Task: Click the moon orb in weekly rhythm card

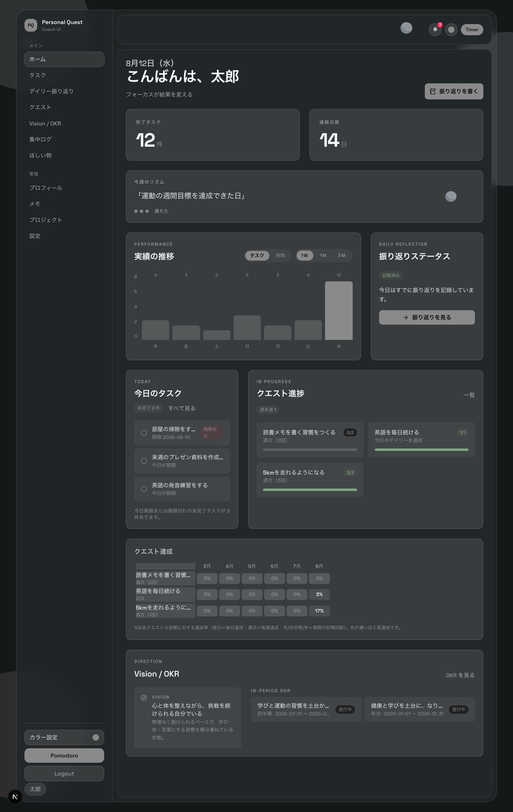Action: pos(451,196)
